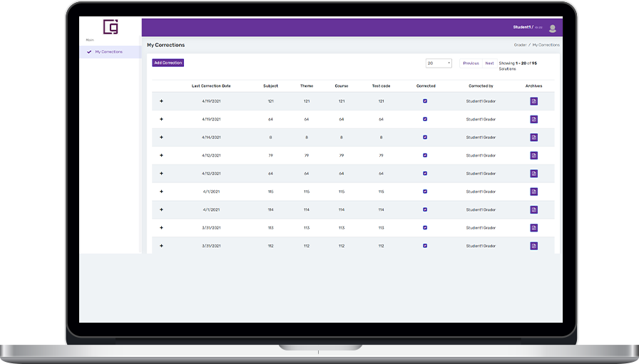Select the 4/14/2021 date cell

[211, 137]
